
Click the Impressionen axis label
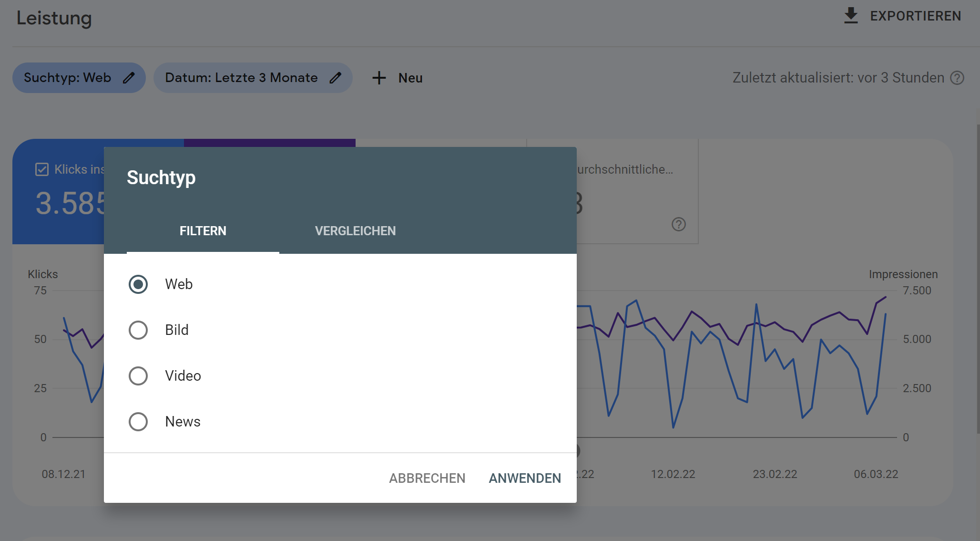tap(903, 274)
